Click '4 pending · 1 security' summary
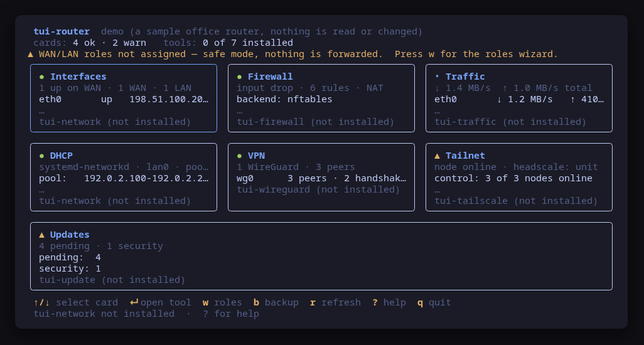 [x=101, y=246]
